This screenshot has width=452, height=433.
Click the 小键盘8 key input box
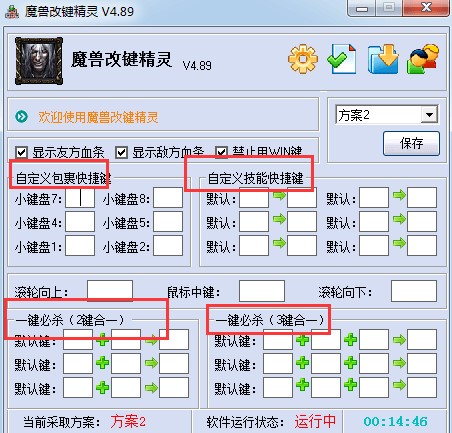[x=168, y=198]
